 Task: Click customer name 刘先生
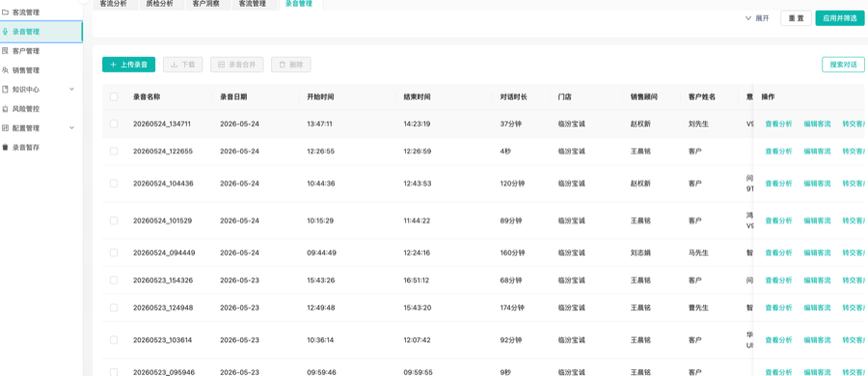coord(698,124)
